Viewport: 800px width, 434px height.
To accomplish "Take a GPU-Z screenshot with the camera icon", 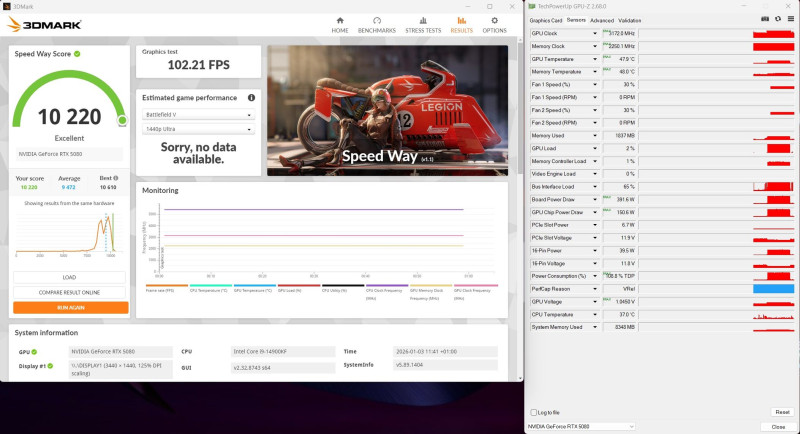I will [765, 19].
